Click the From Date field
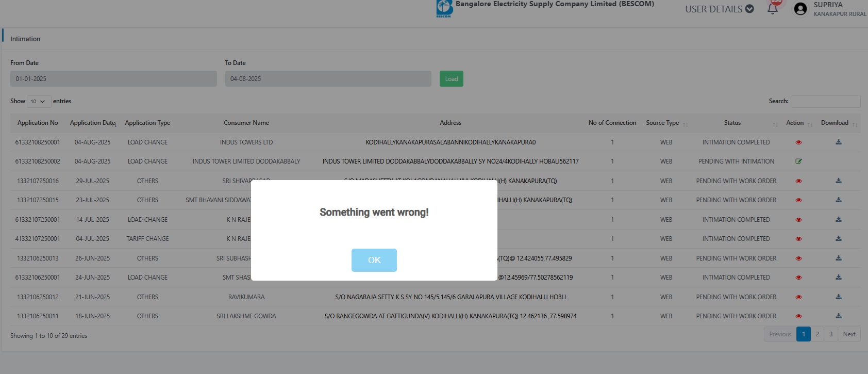Viewport: 868px width, 374px height. coord(113,78)
